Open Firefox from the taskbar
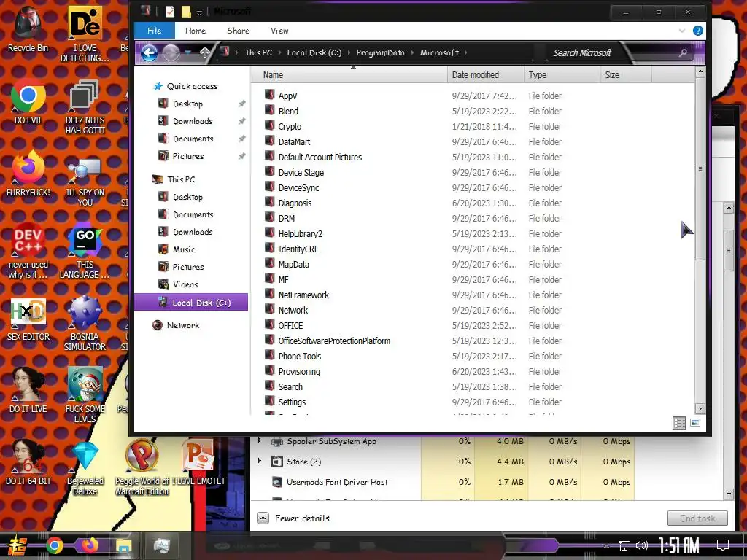This screenshot has width=747, height=560. (x=90, y=545)
